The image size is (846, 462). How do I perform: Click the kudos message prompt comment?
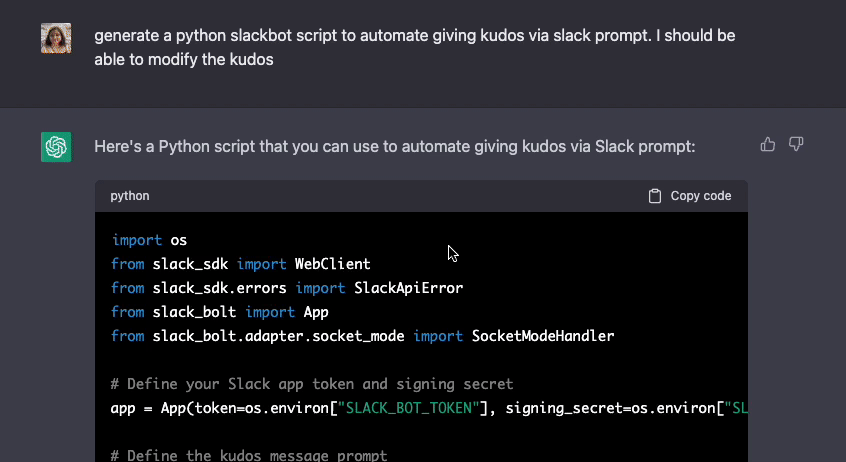click(x=249, y=455)
